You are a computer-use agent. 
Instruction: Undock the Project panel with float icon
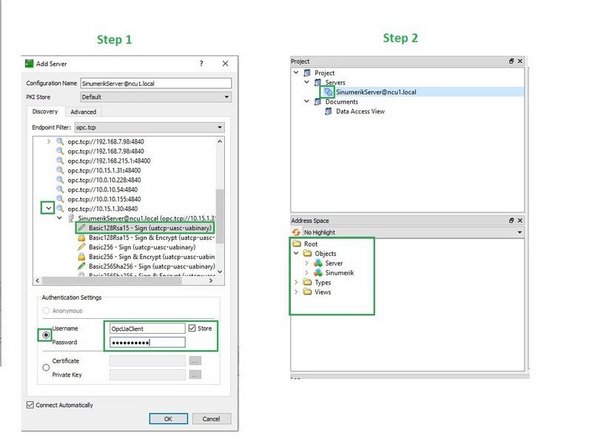(x=511, y=61)
